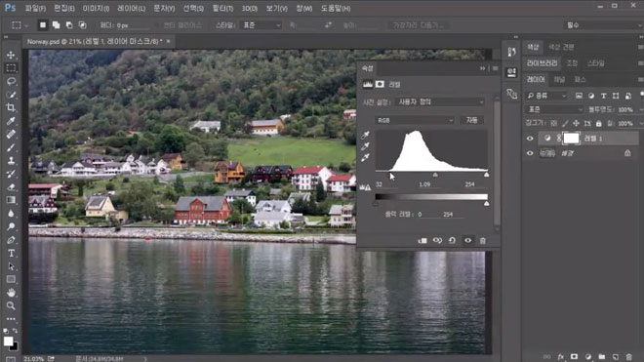Delete the adjustment layer via trash icon
Image resolution: width=644 pixels, height=362 pixels.
483,241
